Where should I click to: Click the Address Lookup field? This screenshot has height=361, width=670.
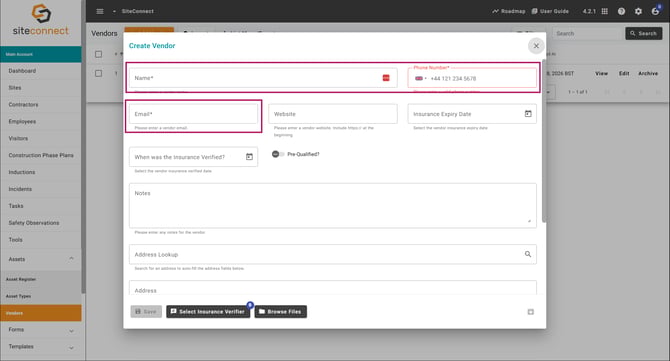click(x=332, y=254)
